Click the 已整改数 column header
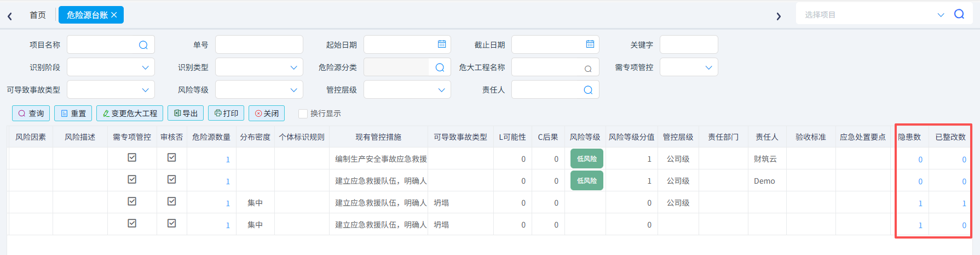The height and width of the screenshot is (255, 980). click(950, 137)
